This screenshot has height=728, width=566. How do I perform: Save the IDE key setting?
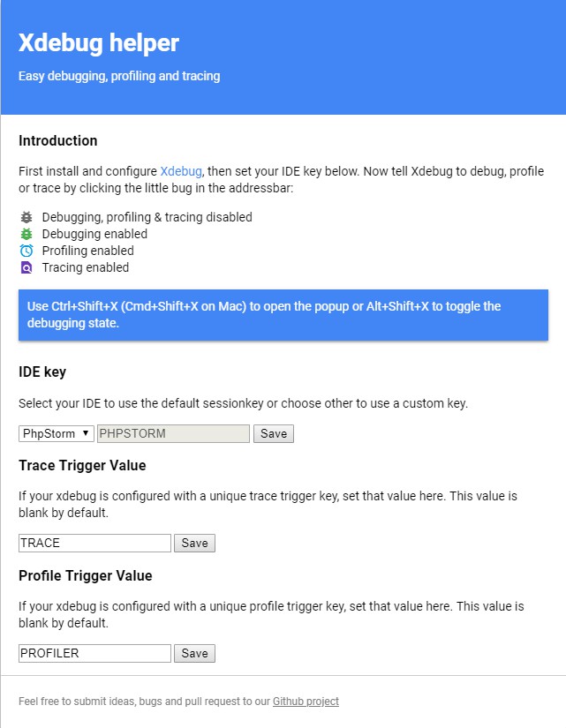click(273, 433)
